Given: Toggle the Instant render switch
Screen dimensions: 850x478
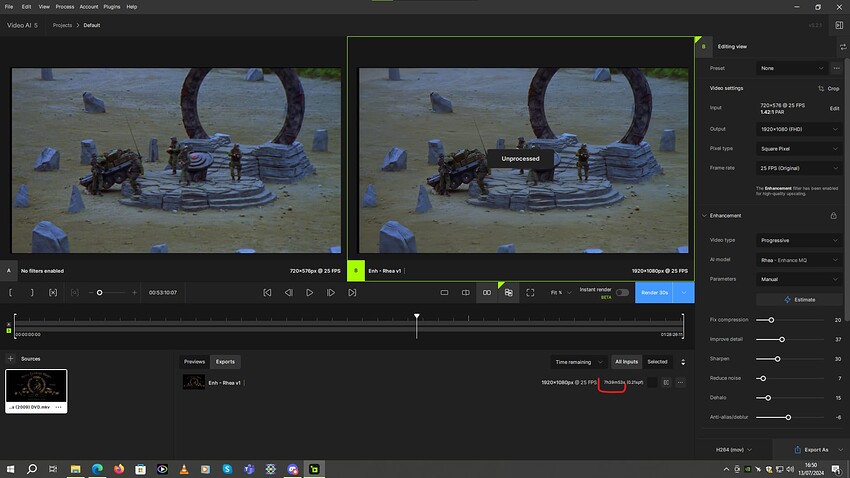Looking at the screenshot, I should (x=622, y=292).
